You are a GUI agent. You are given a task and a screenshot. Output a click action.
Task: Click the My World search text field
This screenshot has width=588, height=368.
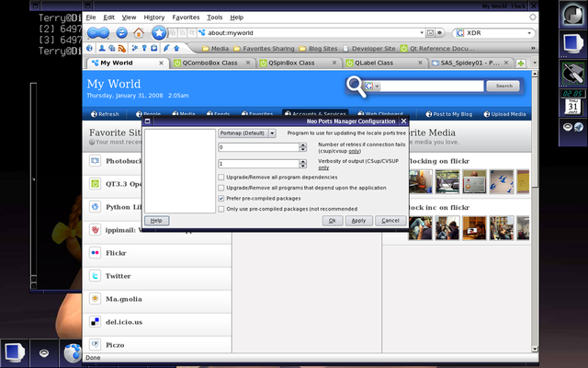pyautogui.click(x=432, y=86)
